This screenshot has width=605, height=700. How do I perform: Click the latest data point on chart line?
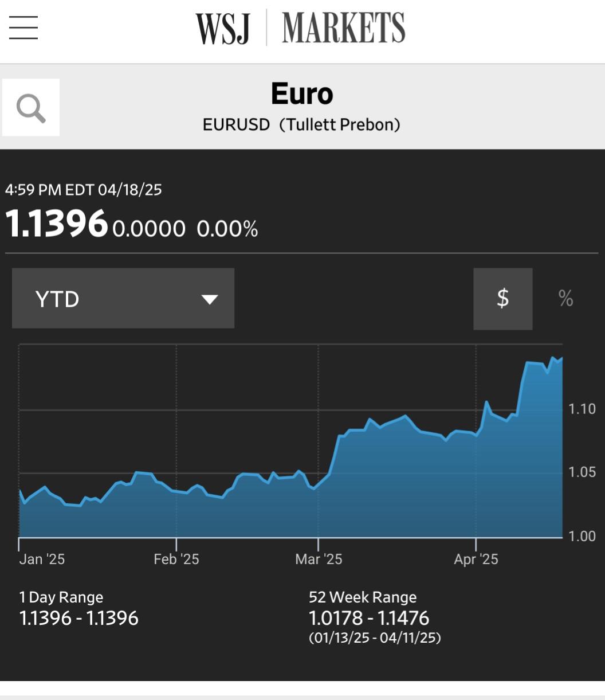(561, 358)
